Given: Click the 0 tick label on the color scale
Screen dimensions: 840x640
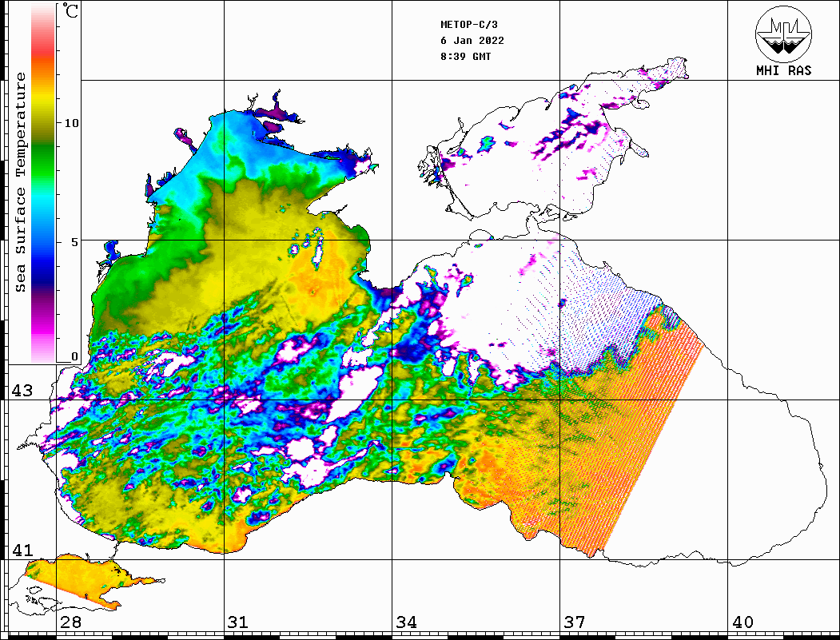Looking at the screenshot, I should click(74, 356).
